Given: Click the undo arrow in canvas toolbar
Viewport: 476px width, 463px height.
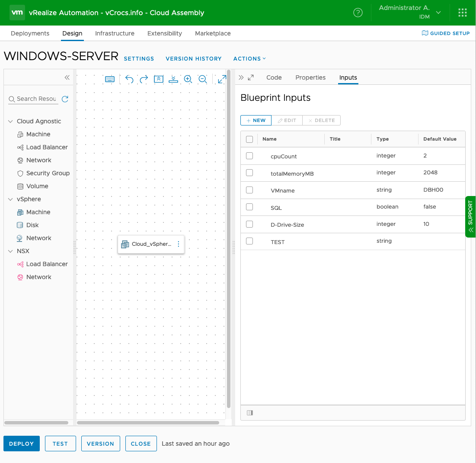Looking at the screenshot, I should [129, 79].
